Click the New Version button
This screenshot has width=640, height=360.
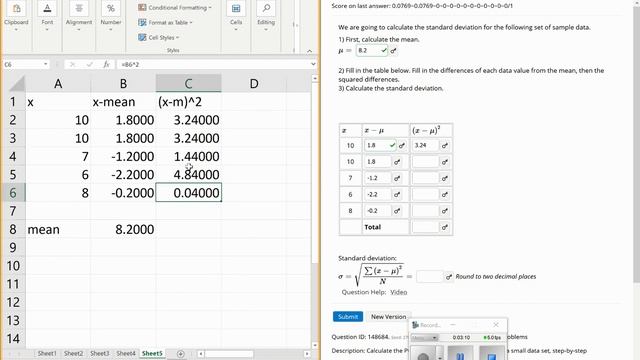click(388, 317)
